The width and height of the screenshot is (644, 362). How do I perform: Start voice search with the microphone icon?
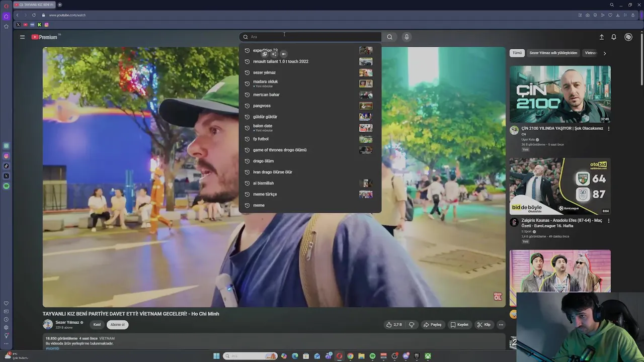tap(407, 37)
